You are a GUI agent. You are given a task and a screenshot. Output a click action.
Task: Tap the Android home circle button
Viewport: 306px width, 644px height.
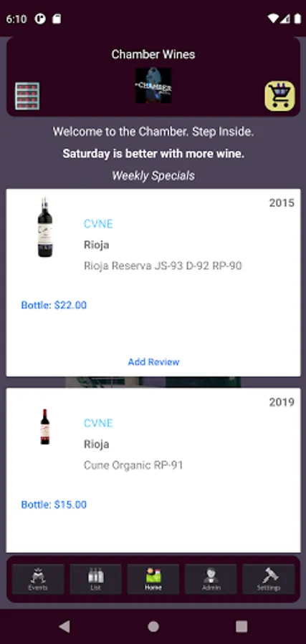(153, 626)
